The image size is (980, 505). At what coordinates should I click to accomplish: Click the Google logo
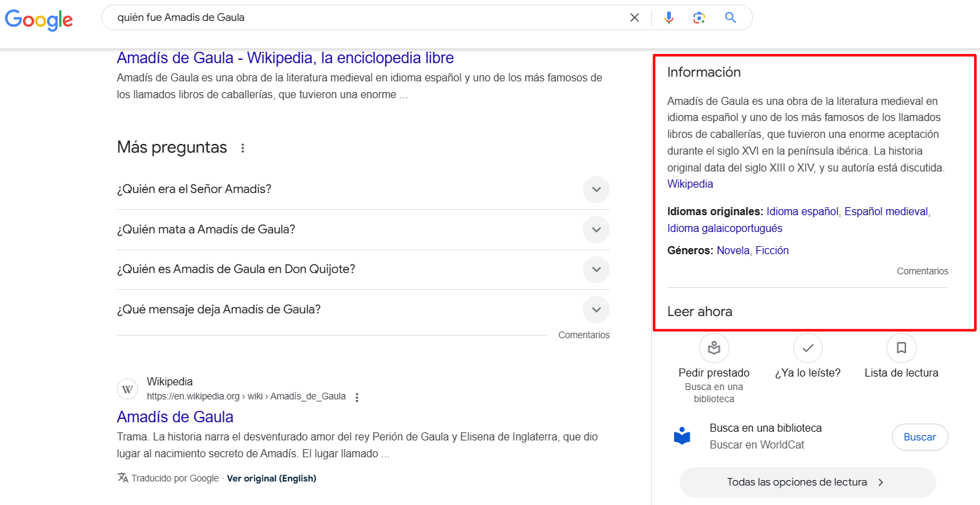coord(39,19)
